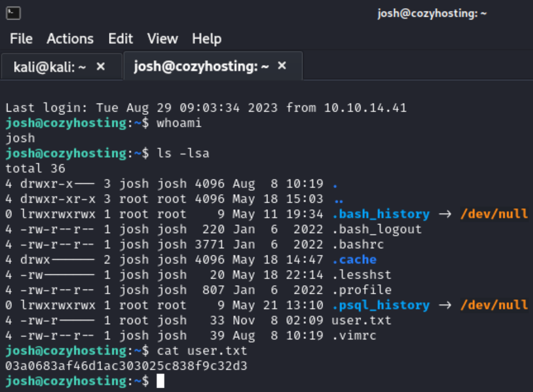Open the Help menu
533x392 pixels.
coord(207,39)
